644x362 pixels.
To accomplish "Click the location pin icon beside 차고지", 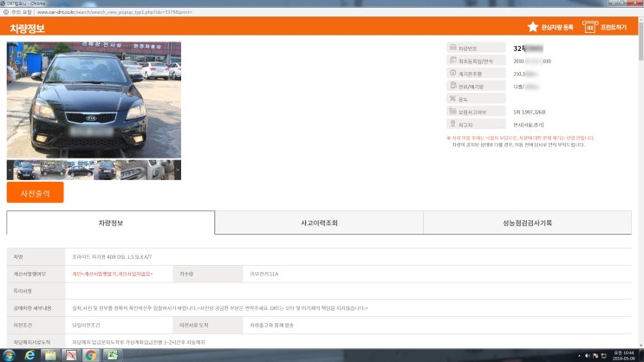I will (452, 124).
